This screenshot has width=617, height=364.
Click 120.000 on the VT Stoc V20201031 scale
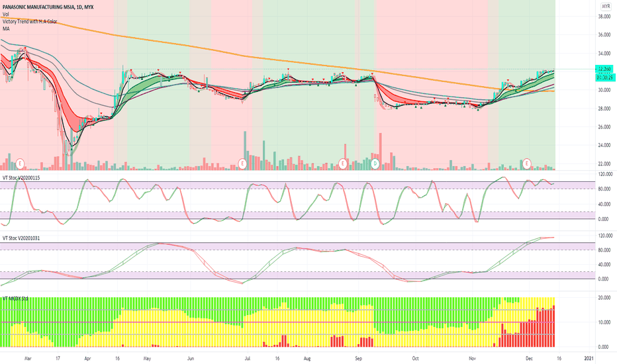click(605, 236)
